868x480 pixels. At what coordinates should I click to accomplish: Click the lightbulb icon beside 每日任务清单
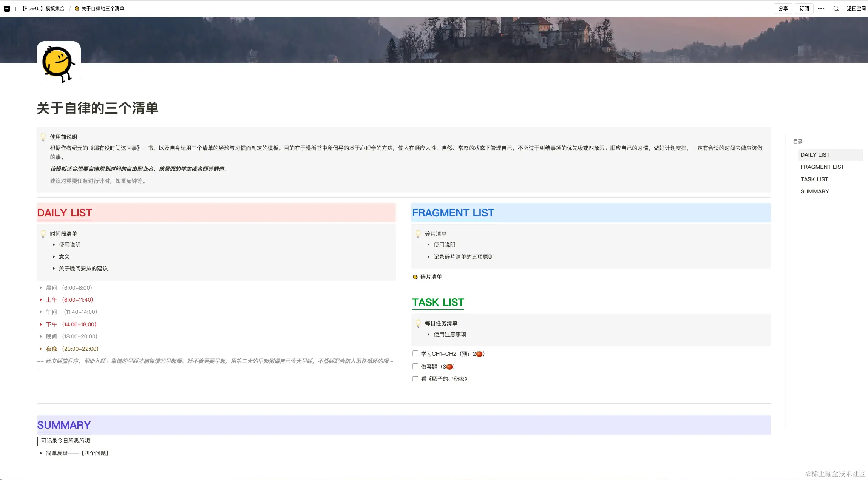click(x=418, y=323)
